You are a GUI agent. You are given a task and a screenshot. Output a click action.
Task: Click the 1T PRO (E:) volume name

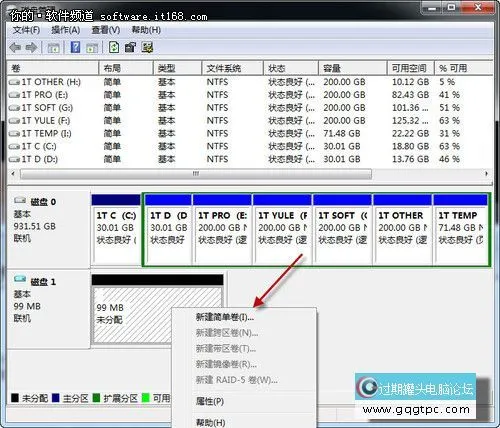pyautogui.click(x=44, y=95)
